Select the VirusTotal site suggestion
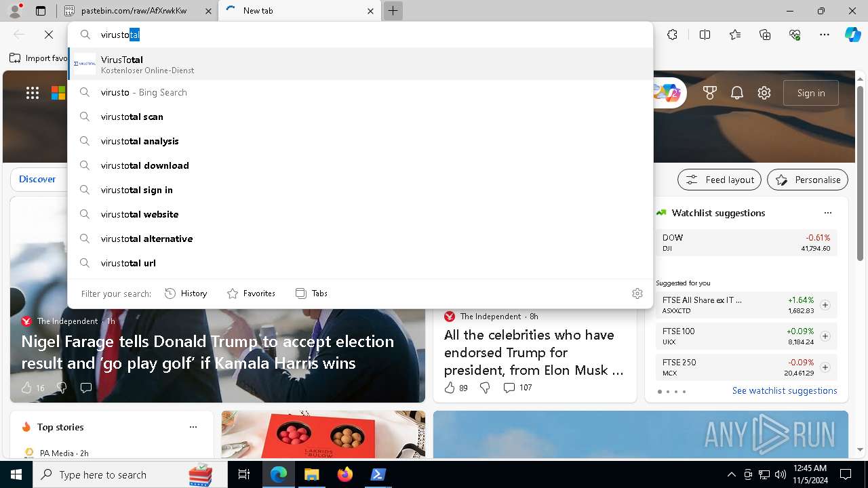Image resolution: width=868 pixels, height=488 pixels. pyautogui.click(x=360, y=64)
